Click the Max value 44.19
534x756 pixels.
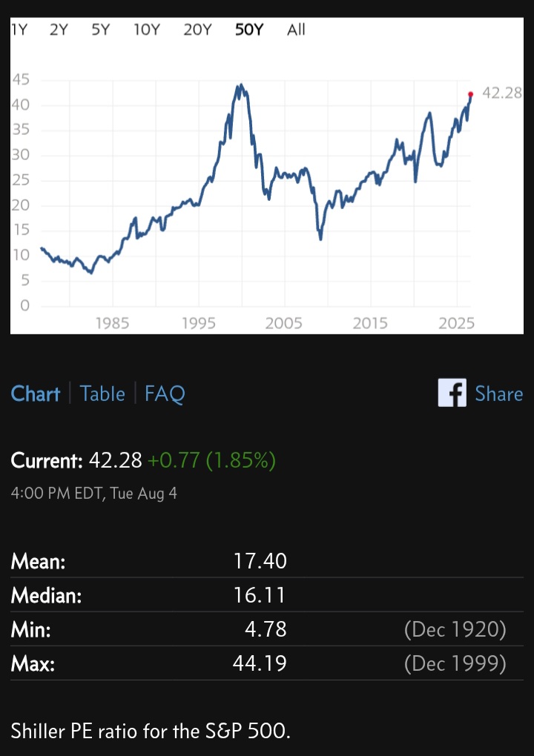point(260,663)
